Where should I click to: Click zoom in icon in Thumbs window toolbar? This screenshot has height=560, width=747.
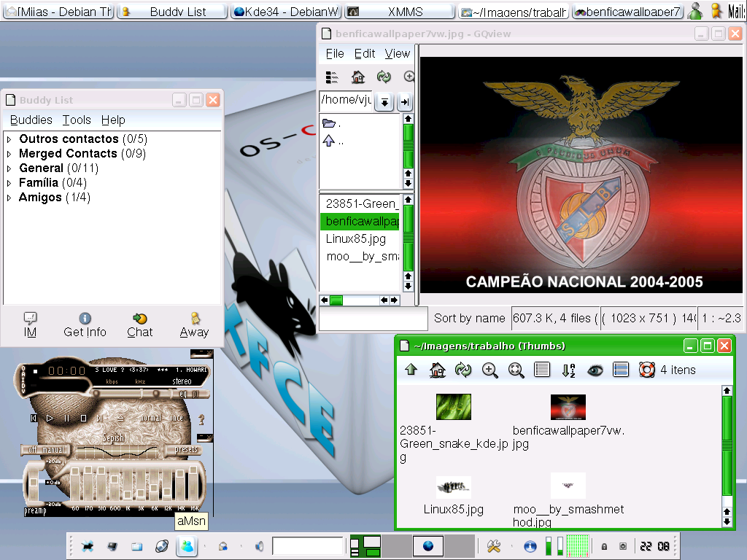[x=489, y=370]
